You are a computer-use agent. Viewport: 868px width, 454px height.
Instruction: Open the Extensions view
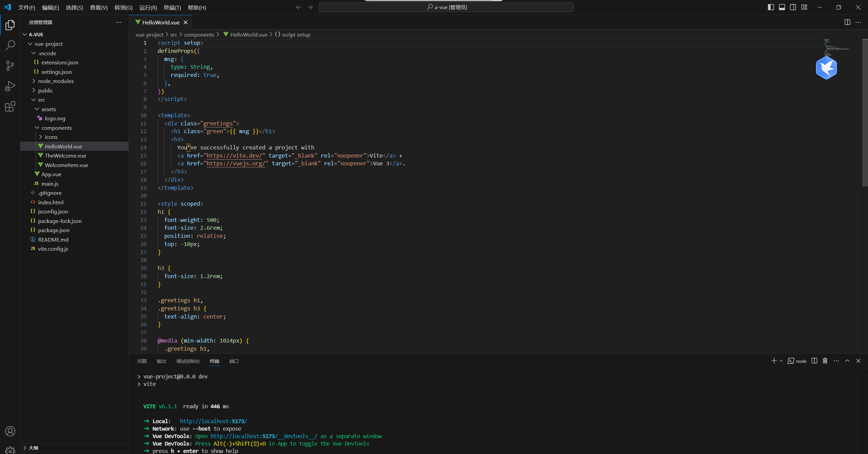10,107
